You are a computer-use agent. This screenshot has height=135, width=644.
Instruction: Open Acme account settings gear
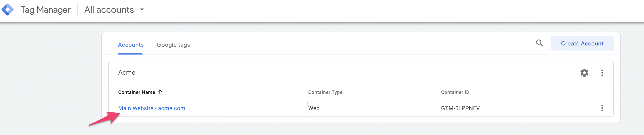(584, 73)
